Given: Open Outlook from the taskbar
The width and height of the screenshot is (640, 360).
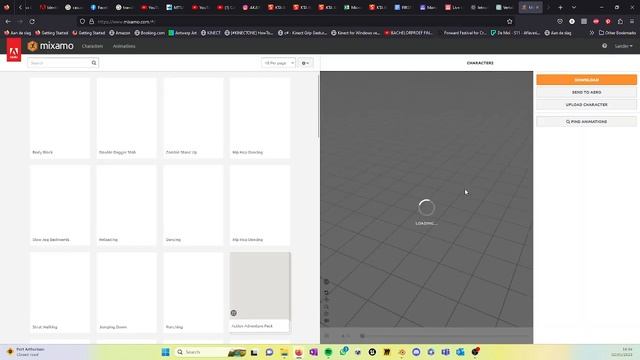Looking at the screenshot, I should [460, 352].
